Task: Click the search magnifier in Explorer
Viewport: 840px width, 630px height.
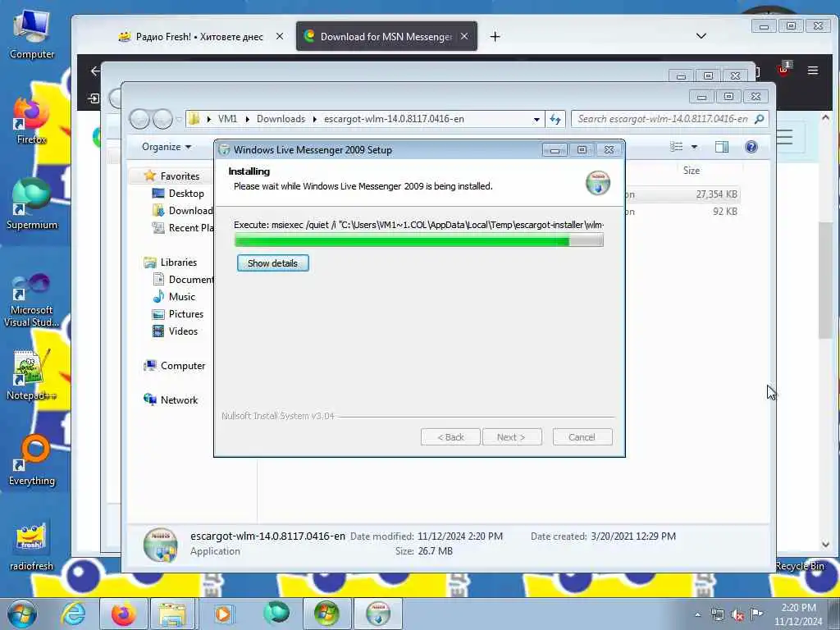Action: point(759,119)
